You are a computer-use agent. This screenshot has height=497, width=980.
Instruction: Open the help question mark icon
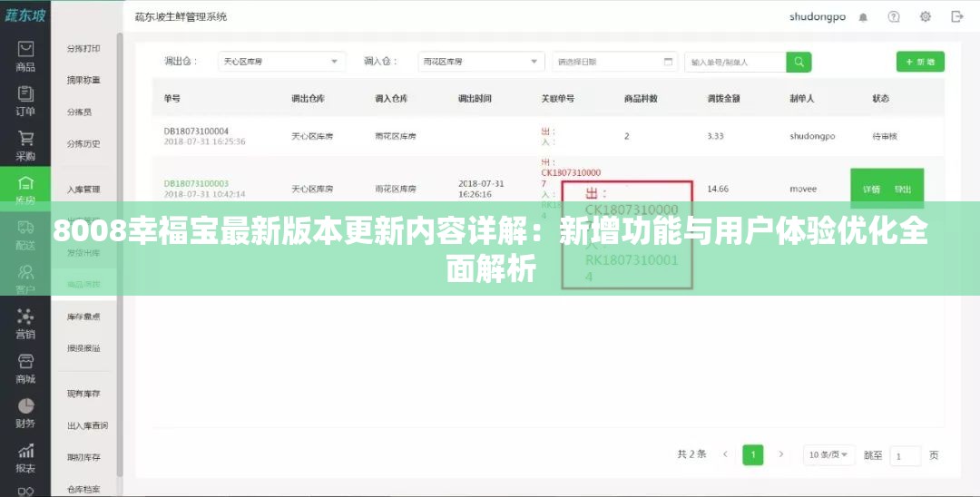pyautogui.click(x=894, y=17)
